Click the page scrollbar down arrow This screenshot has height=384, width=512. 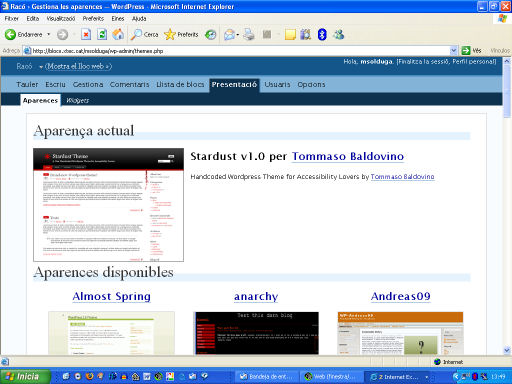click(x=507, y=350)
